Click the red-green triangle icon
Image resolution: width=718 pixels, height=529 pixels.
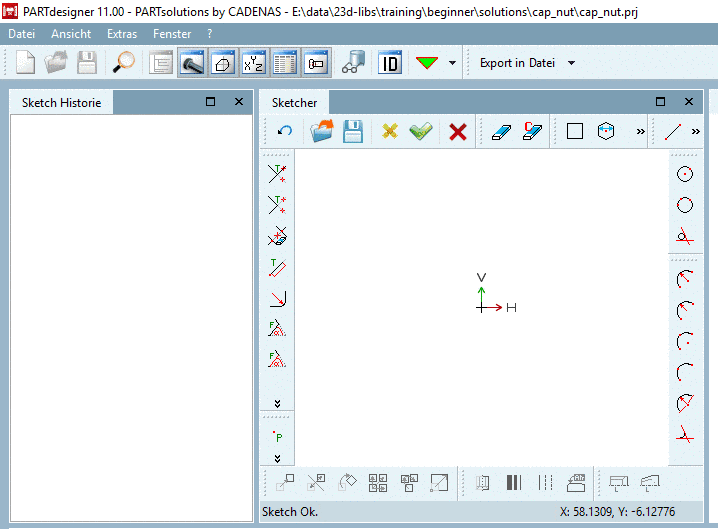pyautogui.click(x=427, y=63)
